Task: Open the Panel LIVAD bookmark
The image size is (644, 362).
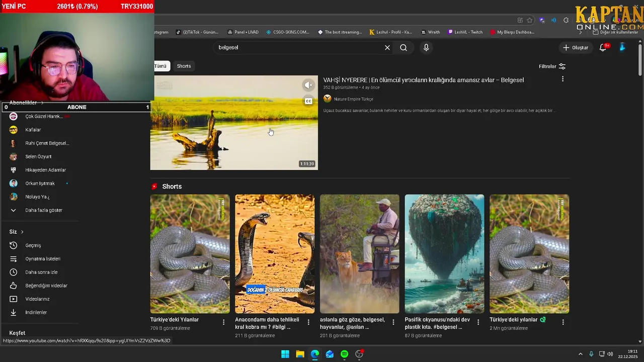Action: point(243,32)
